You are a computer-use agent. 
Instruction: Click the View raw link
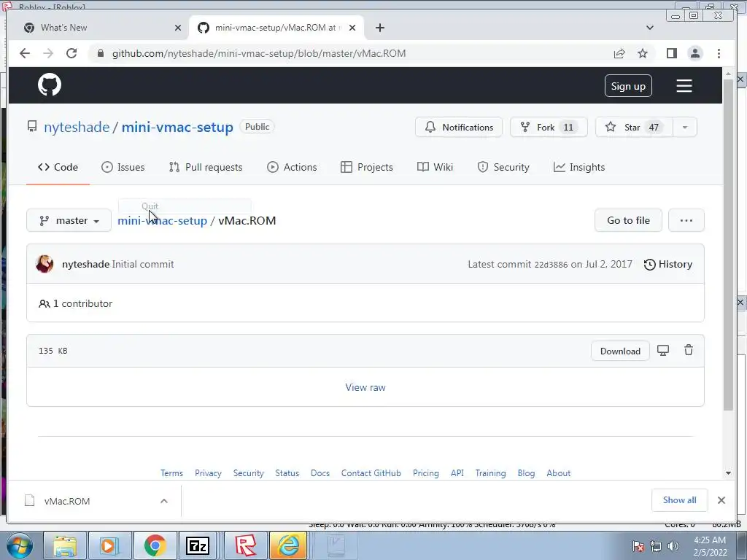(365, 387)
